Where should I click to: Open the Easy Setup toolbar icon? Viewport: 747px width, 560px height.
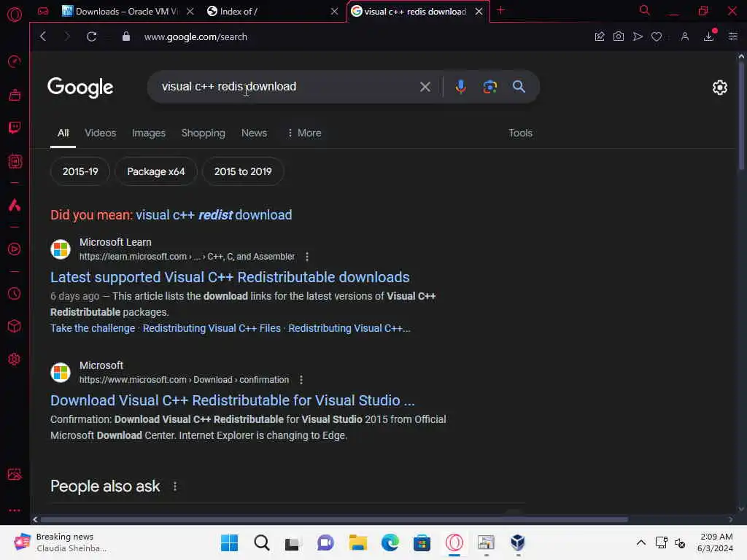click(732, 36)
